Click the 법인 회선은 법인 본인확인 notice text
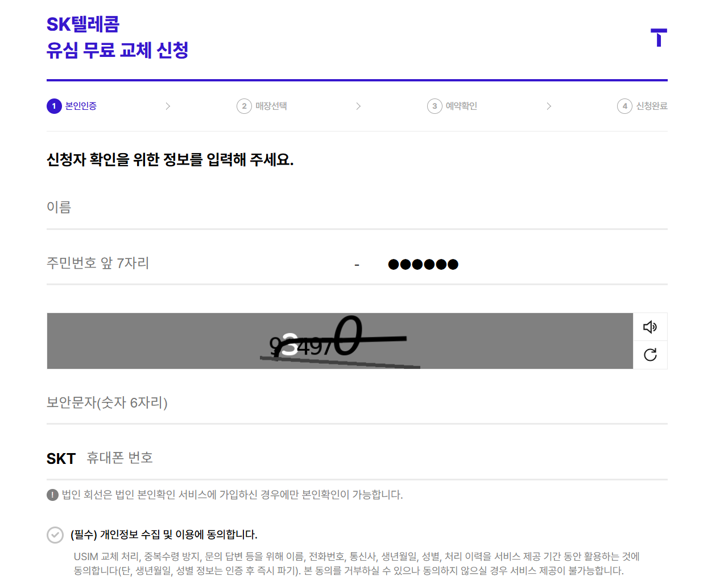This screenshot has height=588, width=728. [232, 495]
